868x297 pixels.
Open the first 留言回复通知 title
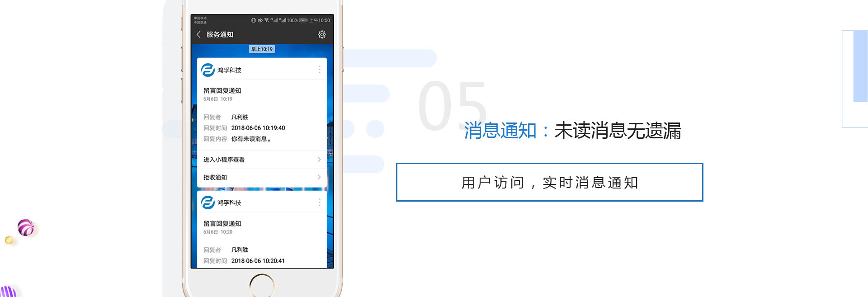(222, 90)
